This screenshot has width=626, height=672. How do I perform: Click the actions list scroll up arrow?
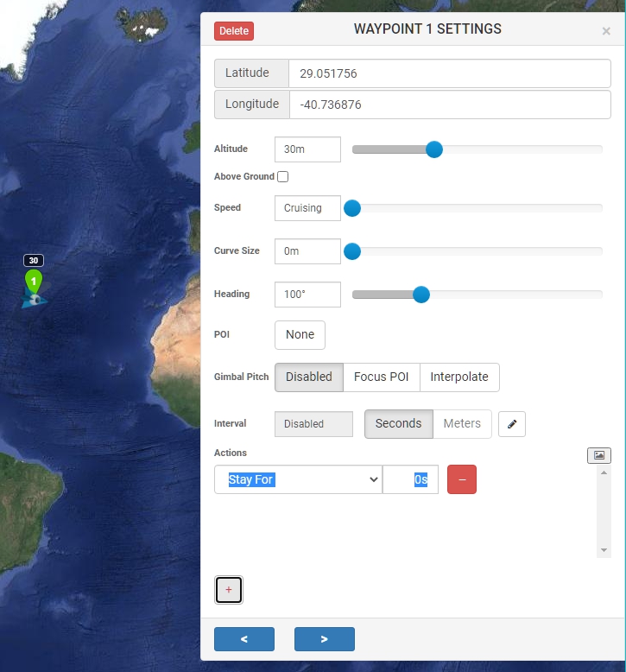coord(604,472)
